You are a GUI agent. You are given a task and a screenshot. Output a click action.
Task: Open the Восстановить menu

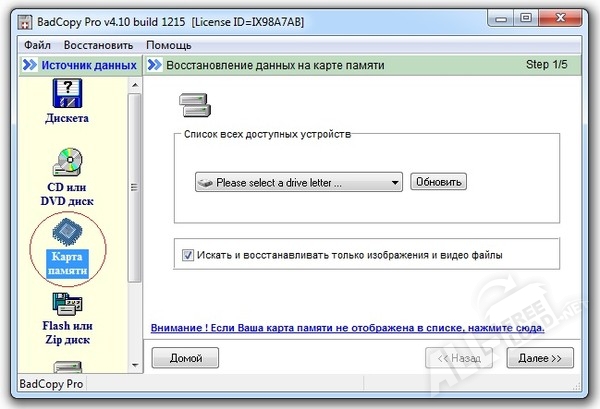click(96, 45)
